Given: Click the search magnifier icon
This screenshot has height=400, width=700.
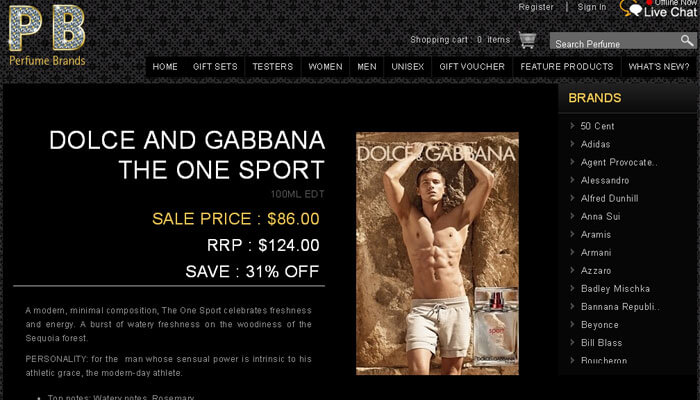Looking at the screenshot, I should [687, 41].
